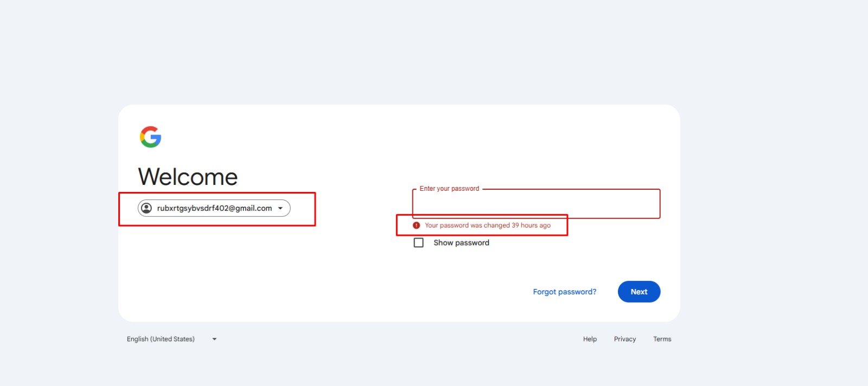
Task: Open the Help link in the footer
Action: click(x=590, y=339)
